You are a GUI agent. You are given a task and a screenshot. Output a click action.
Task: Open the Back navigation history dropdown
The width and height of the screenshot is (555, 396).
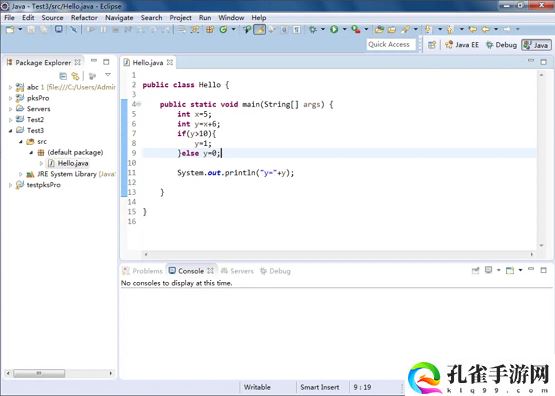pyautogui.click(x=496, y=29)
